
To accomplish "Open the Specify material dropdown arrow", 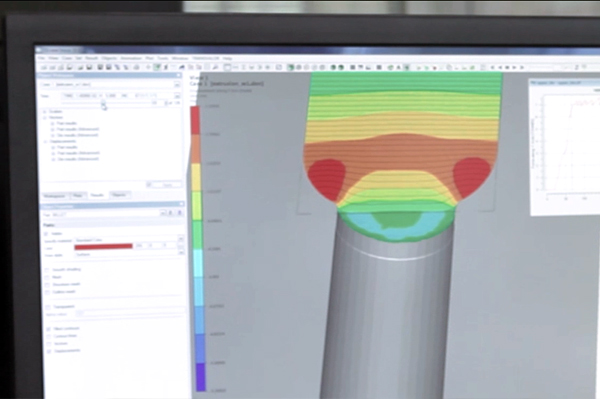I will [181, 240].
